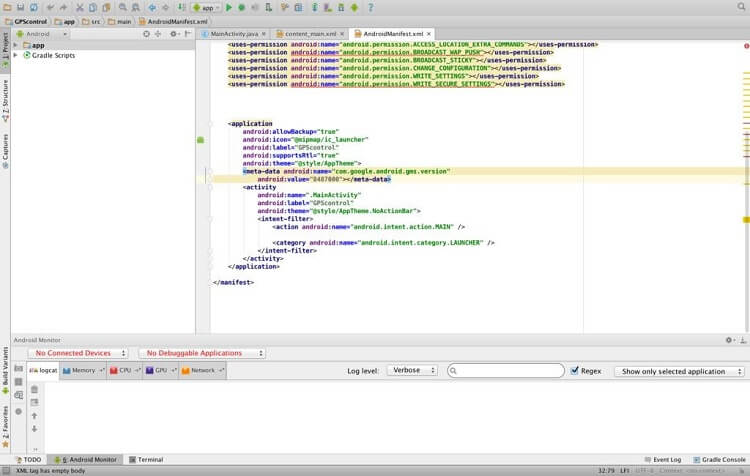Select AndroidManifest.xml breadcrumb

[x=173, y=22]
